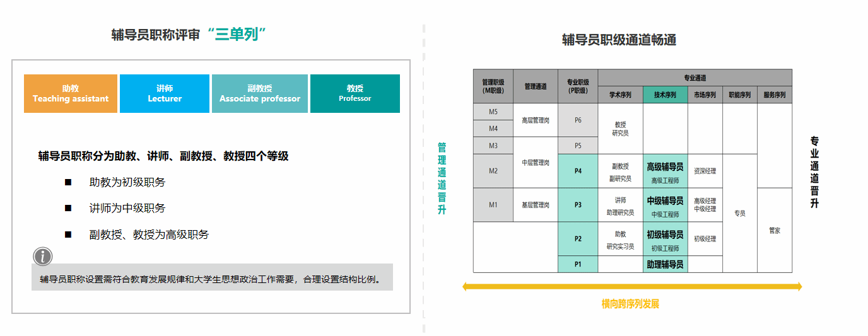Click the green 技术序列 header cell
The image size is (868, 336).
coord(665,95)
